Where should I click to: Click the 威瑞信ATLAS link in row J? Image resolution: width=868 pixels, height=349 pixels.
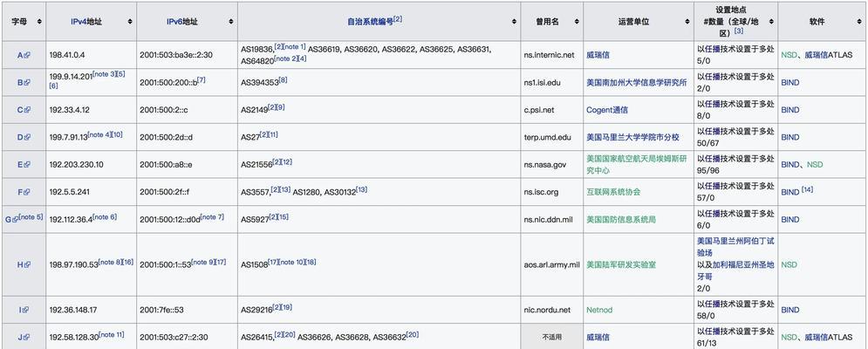[828, 337]
